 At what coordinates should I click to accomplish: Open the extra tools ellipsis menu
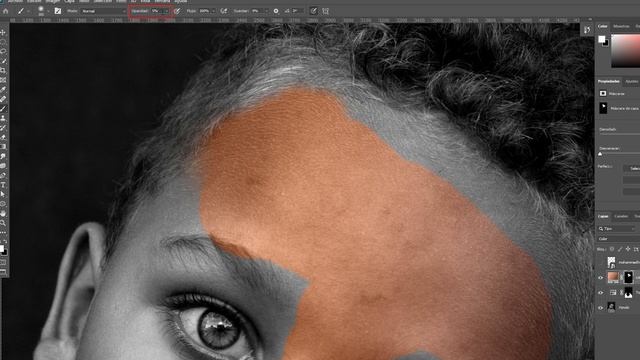pos(3,232)
